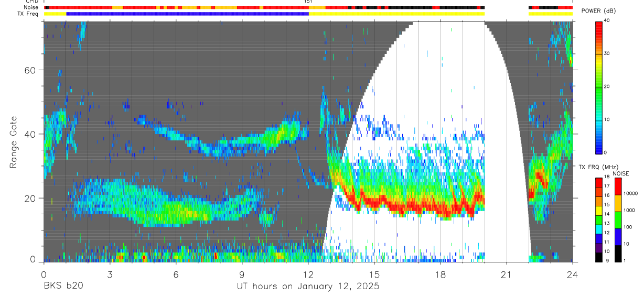Click the red top segment of the NOISE color bar
Viewport: 644px width, 297px height.
click(x=617, y=186)
